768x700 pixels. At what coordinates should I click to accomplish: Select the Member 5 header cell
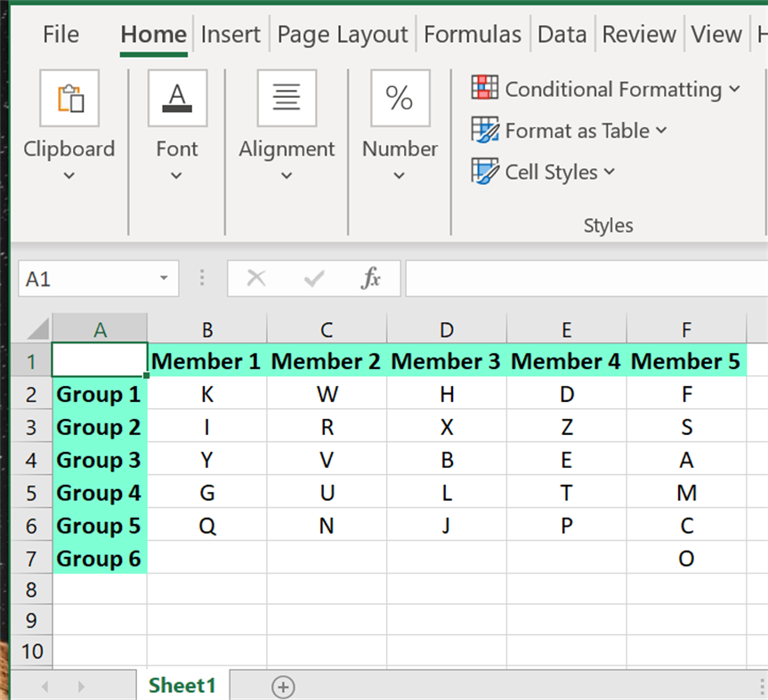coord(686,361)
